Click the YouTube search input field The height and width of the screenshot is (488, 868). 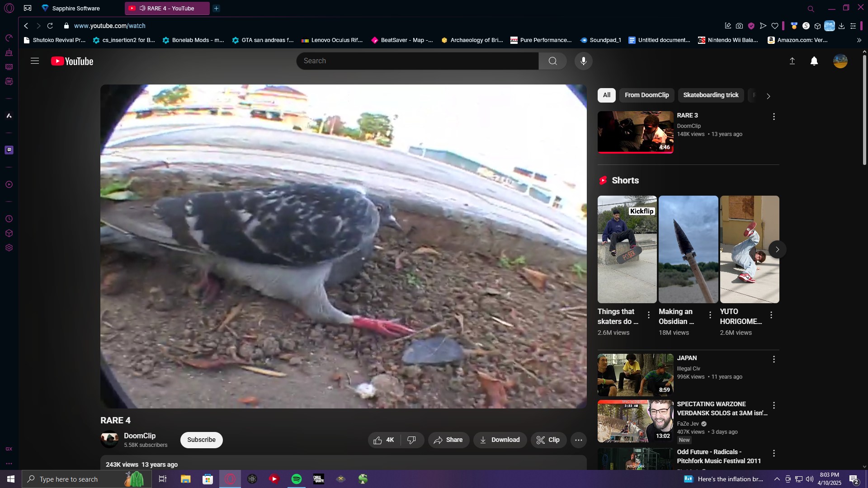tap(417, 61)
